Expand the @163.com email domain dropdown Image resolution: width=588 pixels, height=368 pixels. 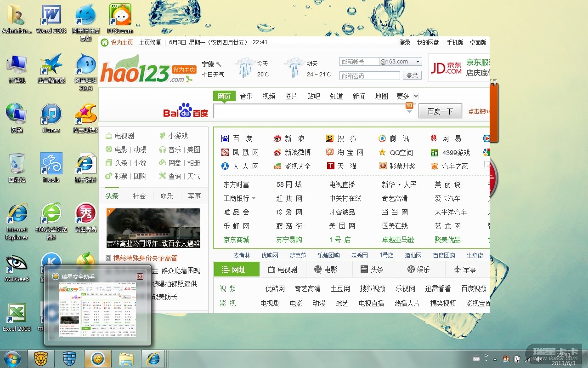pyautogui.click(x=418, y=62)
